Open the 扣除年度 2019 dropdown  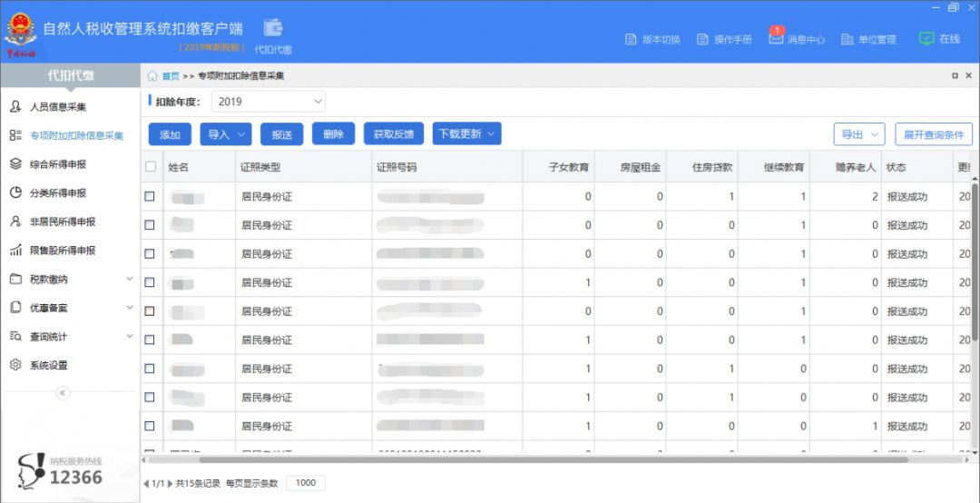point(268,102)
